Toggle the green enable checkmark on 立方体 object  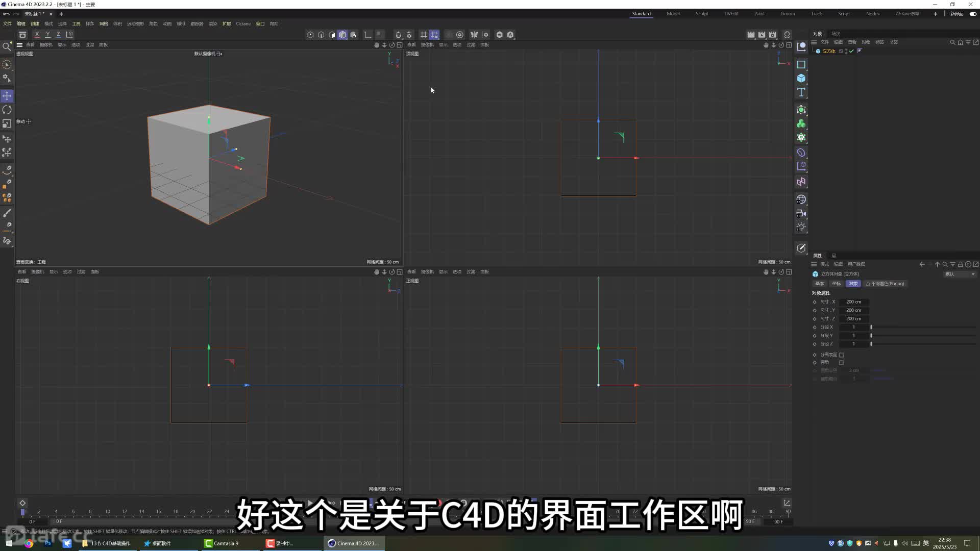tap(851, 51)
